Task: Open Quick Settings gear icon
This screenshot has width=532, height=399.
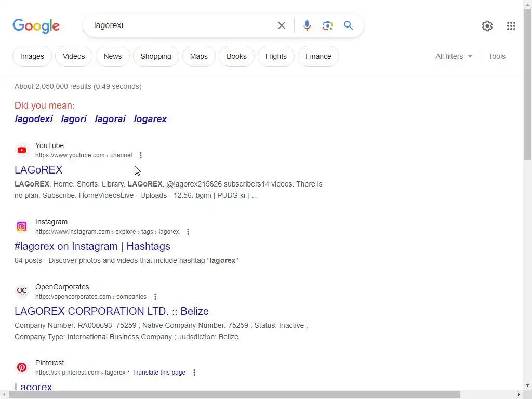Action: click(487, 26)
